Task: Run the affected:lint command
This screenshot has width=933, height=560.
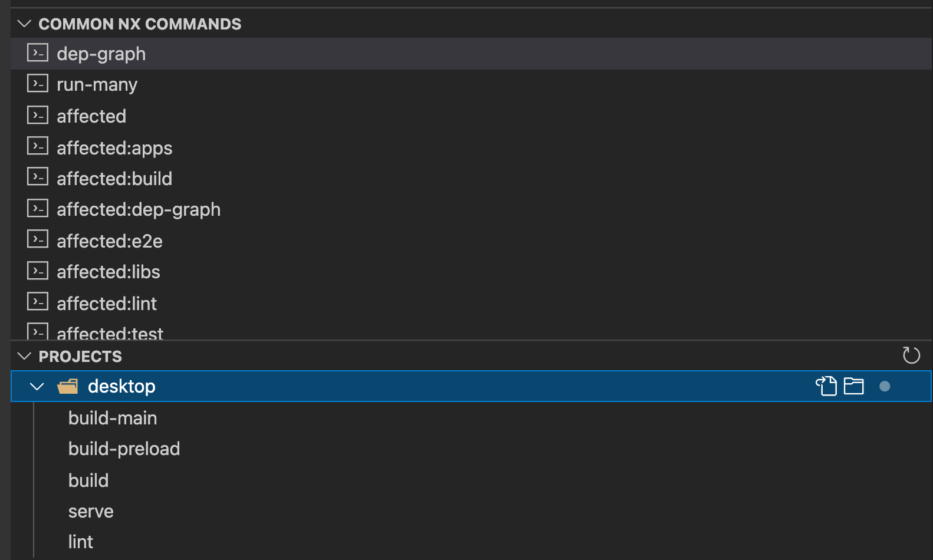Action: click(x=107, y=304)
